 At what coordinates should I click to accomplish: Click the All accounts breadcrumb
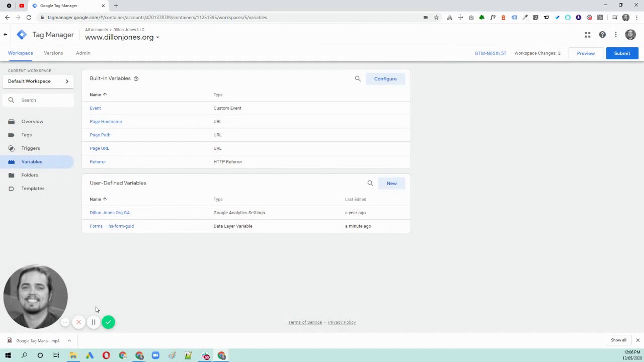coord(96,30)
